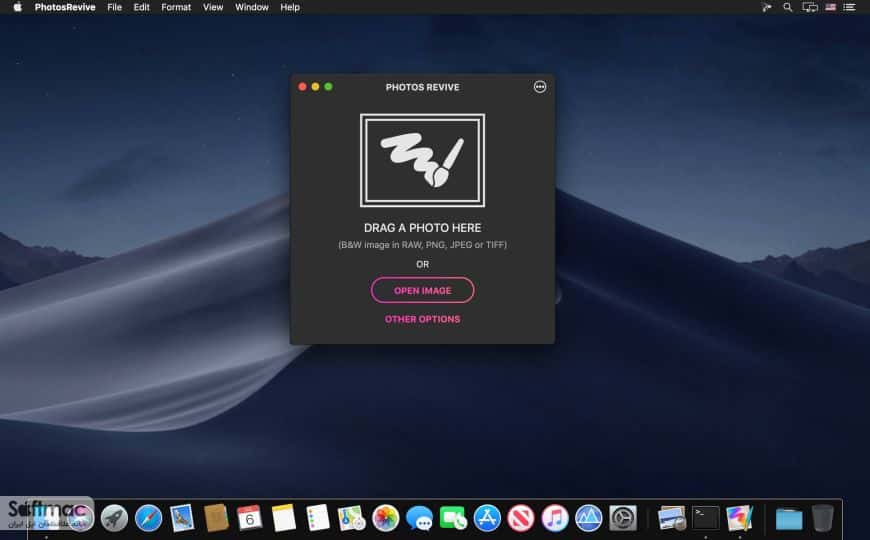This screenshot has height=540, width=870.
Task: Open the Apple menu
Action: click(x=18, y=7)
